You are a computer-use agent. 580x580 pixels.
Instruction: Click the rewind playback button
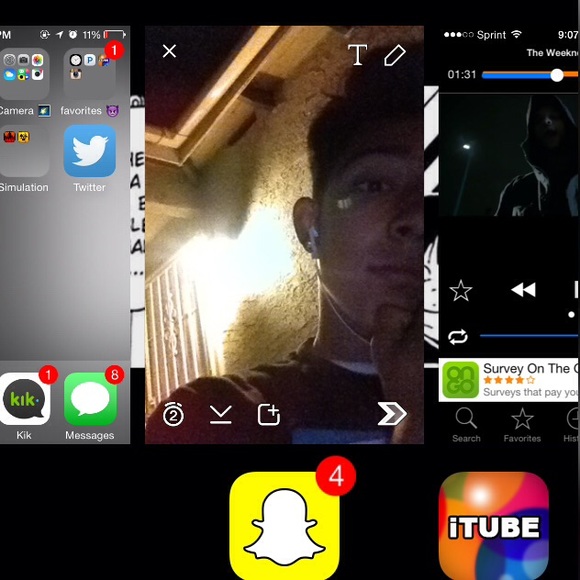tap(523, 290)
